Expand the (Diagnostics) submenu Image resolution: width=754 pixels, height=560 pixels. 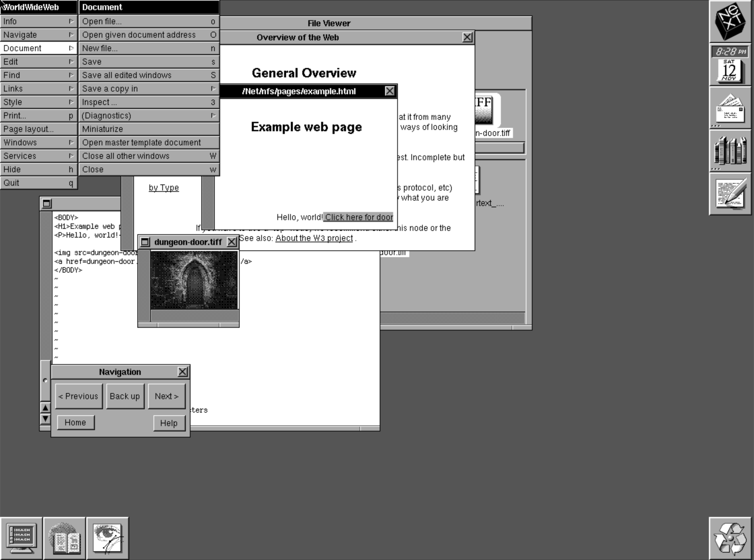149,115
